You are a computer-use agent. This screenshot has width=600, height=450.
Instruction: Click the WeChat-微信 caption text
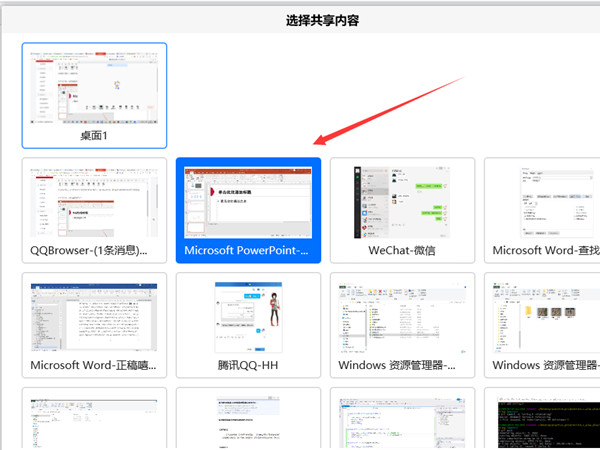402,250
